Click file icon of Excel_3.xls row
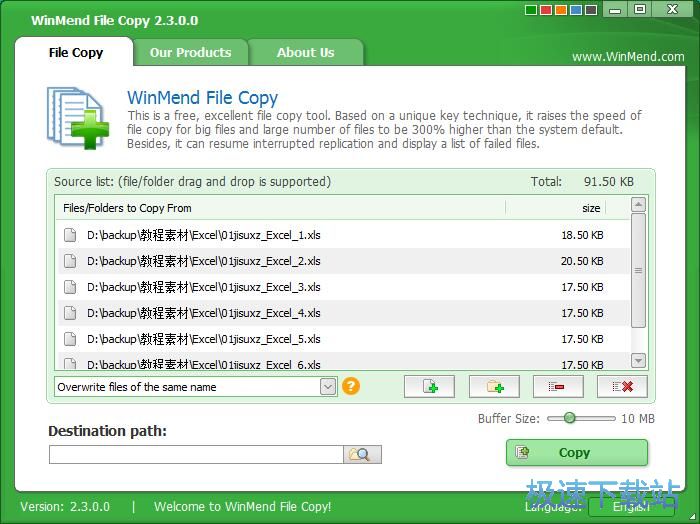The image size is (700, 524). coord(70,287)
